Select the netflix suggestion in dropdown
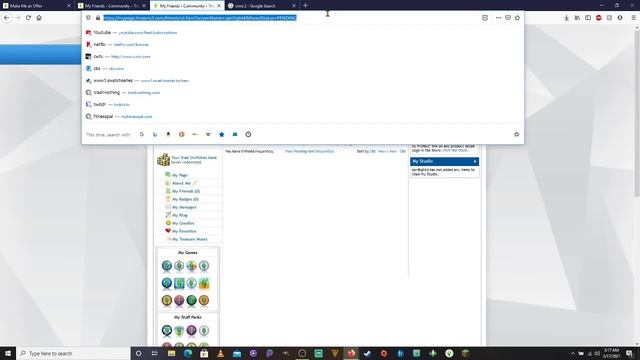Screen dimensions: 640x360 [x=302, y=44]
